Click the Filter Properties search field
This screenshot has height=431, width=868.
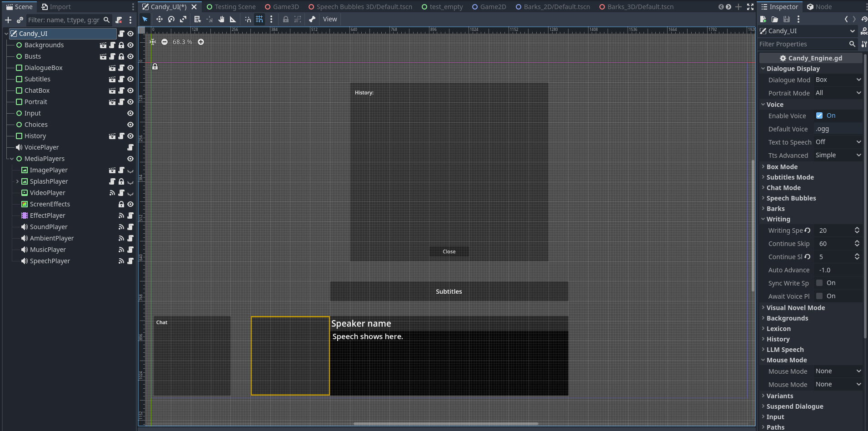[x=803, y=44]
